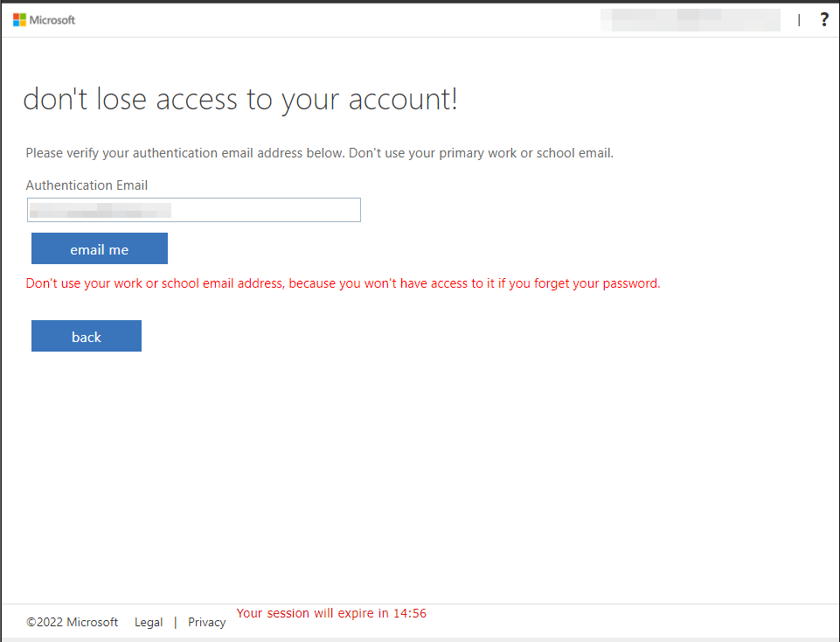
Task: Click the "Authentication Email" label
Action: click(87, 185)
